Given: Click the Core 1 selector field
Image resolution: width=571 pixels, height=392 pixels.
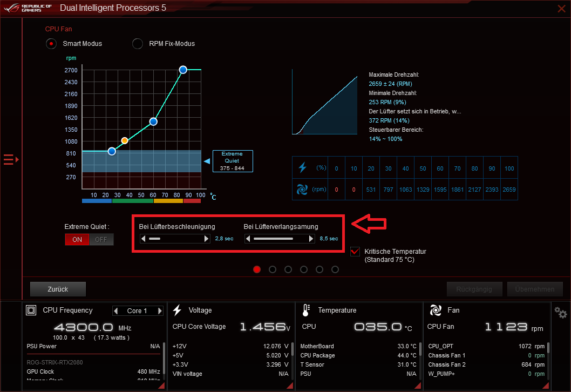Looking at the screenshot, I should (138, 311).
